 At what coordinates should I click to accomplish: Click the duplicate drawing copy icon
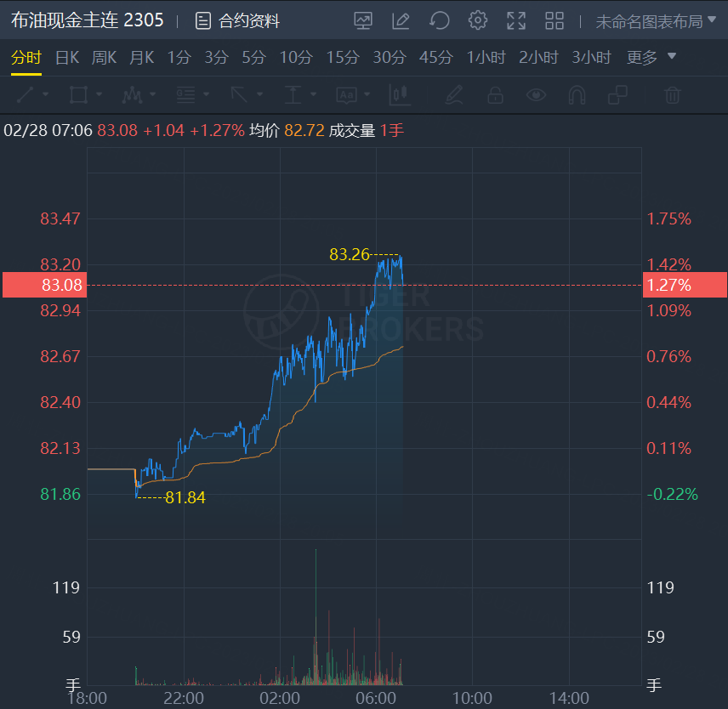(618, 94)
